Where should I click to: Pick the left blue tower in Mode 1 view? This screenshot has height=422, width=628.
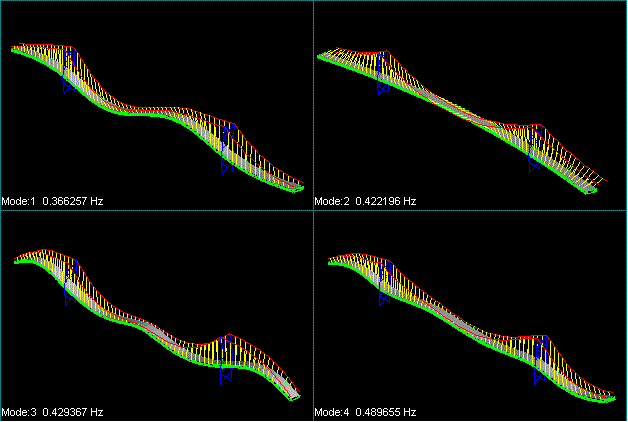click(x=68, y=76)
